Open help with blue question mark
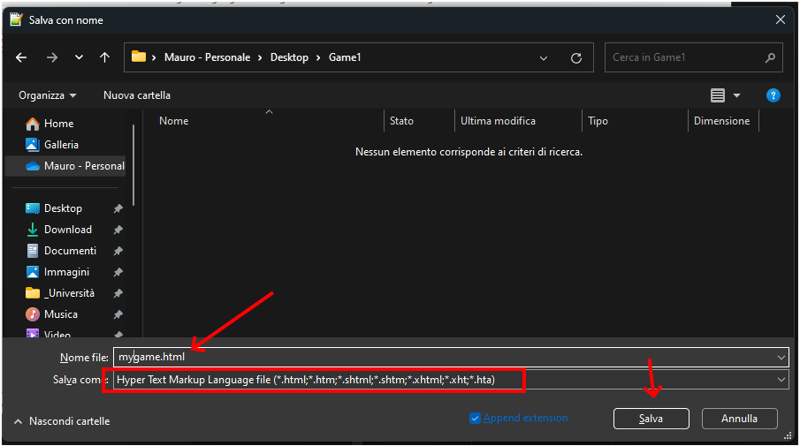 tap(773, 95)
